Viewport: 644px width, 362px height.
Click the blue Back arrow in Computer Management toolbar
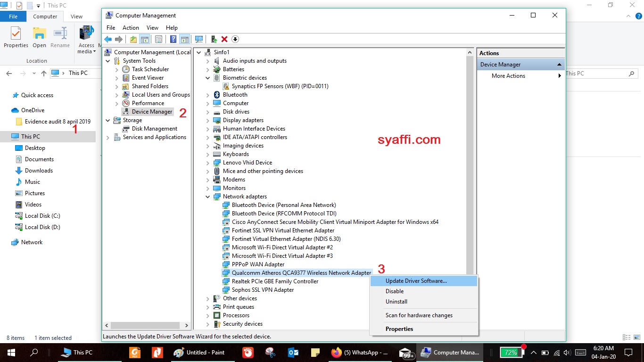click(x=108, y=39)
